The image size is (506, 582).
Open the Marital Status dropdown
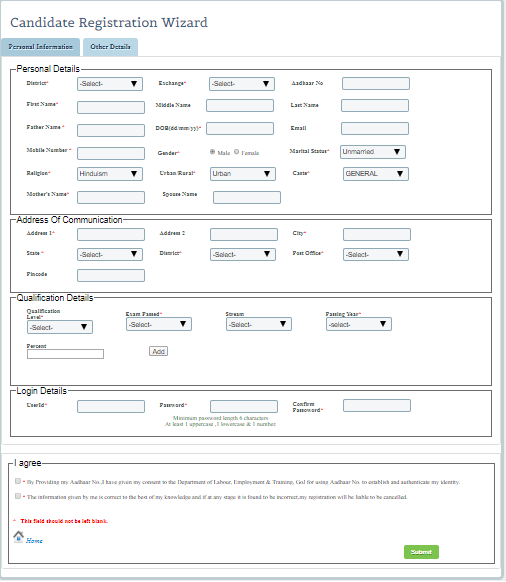click(373, 152)
